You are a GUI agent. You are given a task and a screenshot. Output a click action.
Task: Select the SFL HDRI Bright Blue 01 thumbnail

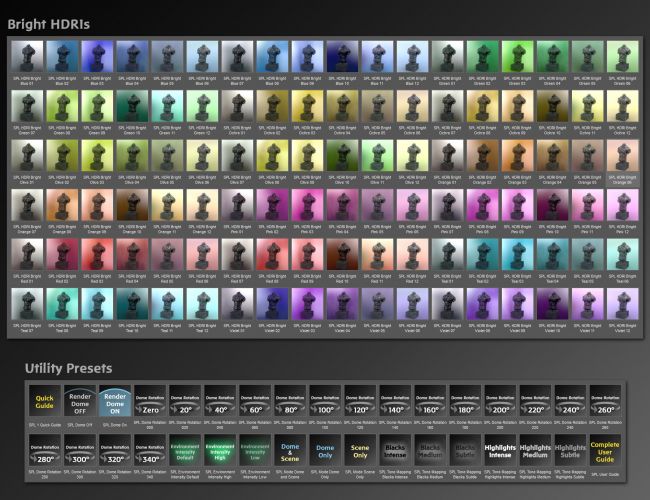coord(26,60)
